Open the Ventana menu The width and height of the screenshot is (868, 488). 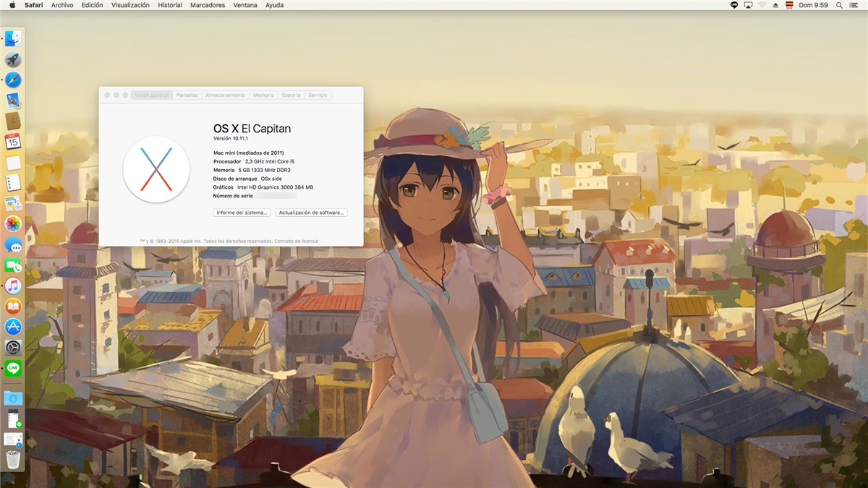pyautogui.click(x=245, y=5)
